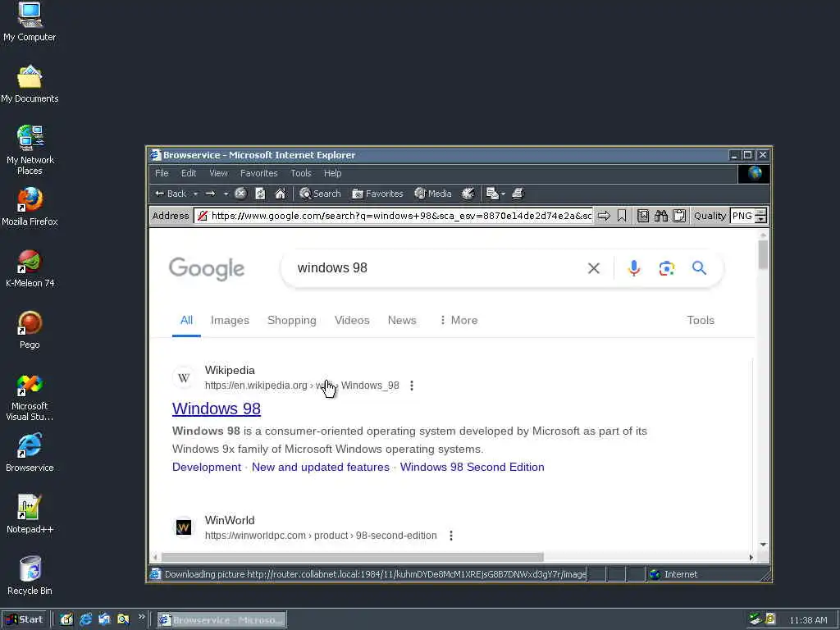Open the Media toolbar button
This screenshot has height=630, width=840.
tap(433, 194)
